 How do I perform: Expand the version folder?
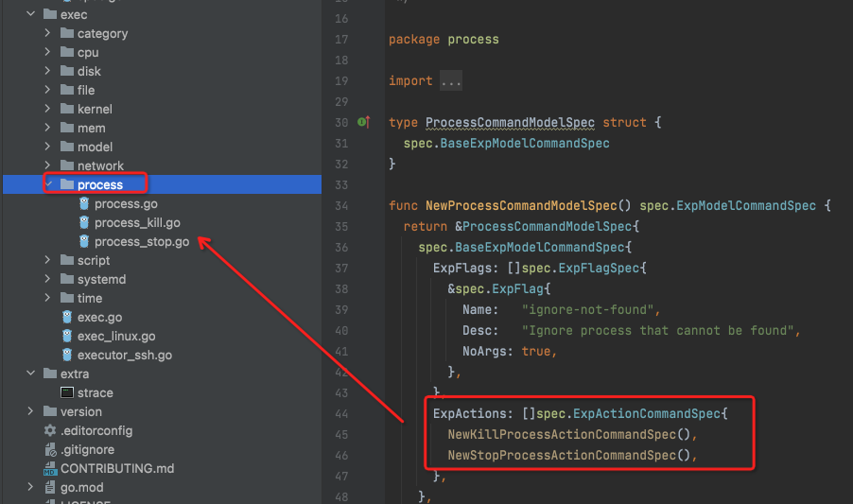pos(31,412)
